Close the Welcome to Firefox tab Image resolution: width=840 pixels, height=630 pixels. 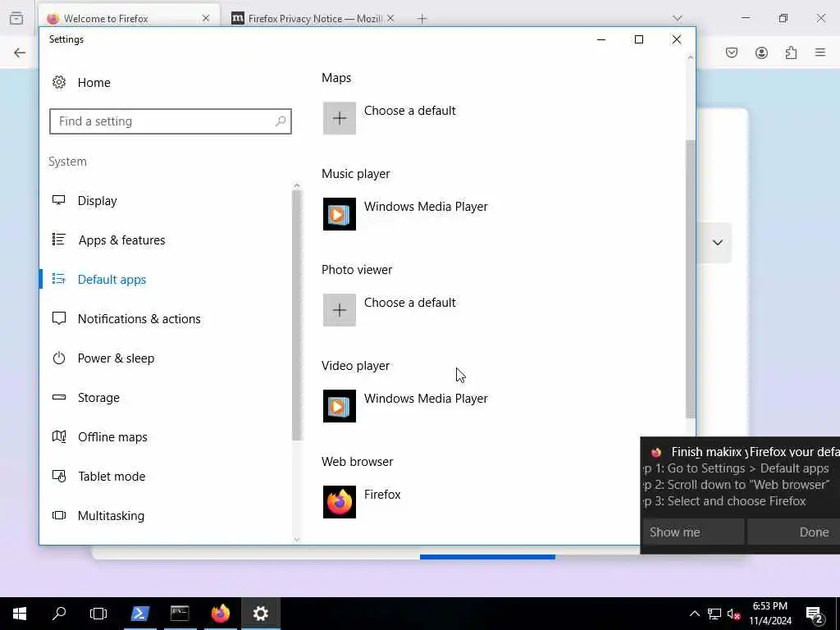coord(206,18)
